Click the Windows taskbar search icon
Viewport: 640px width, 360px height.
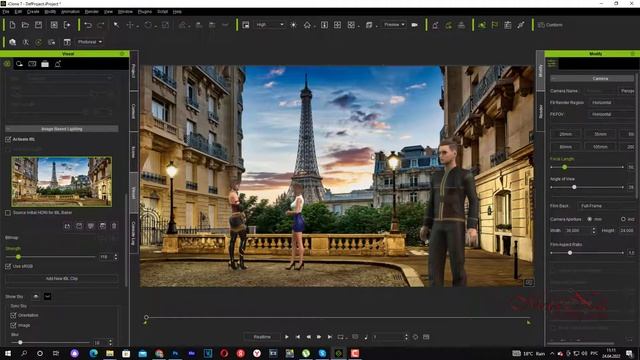click(24, 353)
